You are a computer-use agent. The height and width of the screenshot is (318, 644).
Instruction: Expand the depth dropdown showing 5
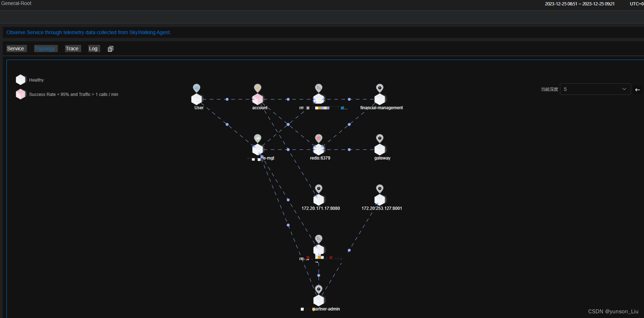pyautogui.click(x=595, y=89)
